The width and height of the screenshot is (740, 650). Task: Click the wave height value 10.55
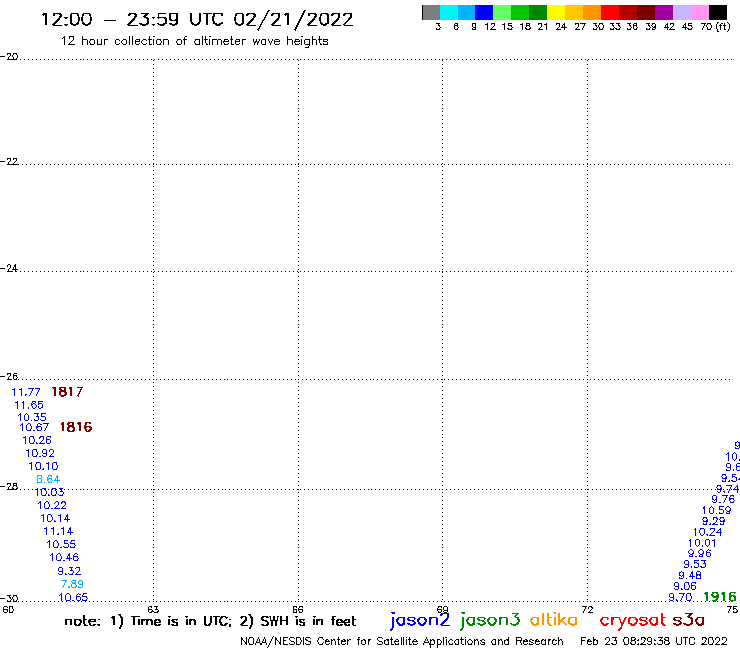click(61, 544)
